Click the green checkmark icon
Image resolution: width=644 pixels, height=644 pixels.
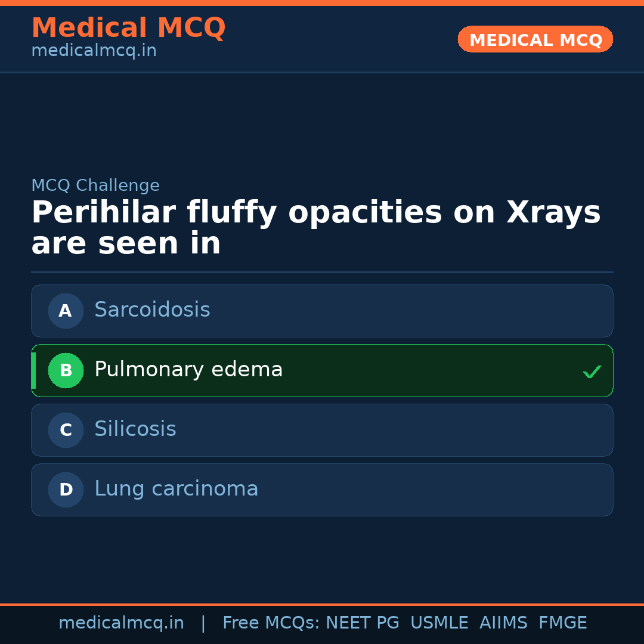(x=592, y=372)
